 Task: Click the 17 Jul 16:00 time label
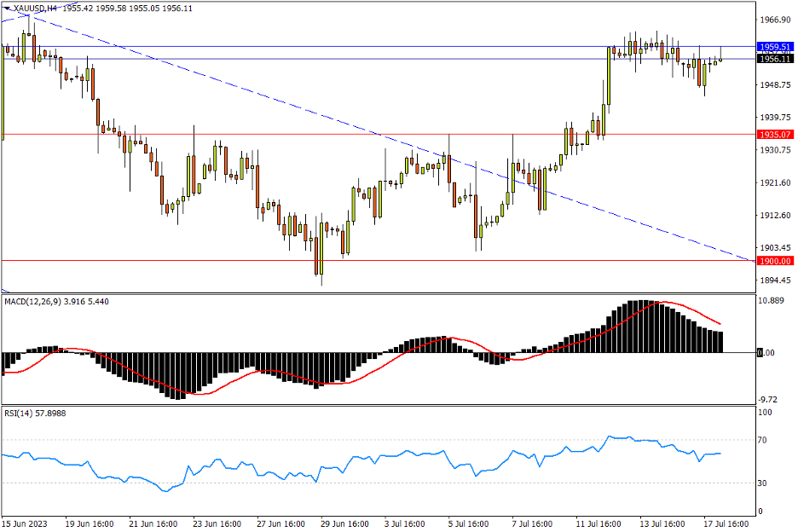(x=726, y=522)
